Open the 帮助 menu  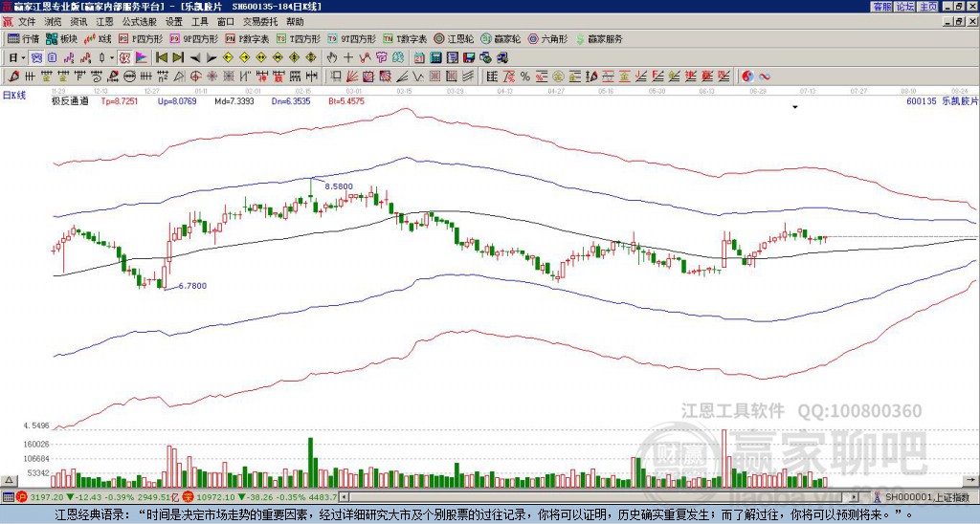point(295,22)
